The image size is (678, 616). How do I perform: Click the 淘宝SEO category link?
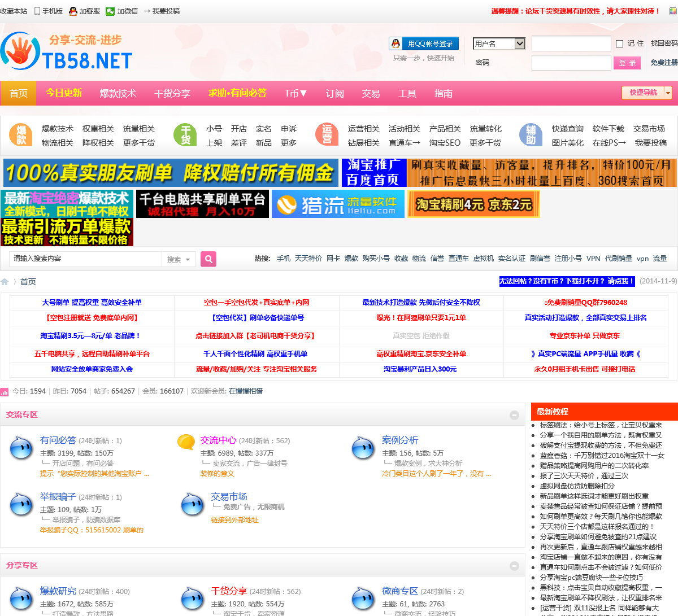click(445, 143)
